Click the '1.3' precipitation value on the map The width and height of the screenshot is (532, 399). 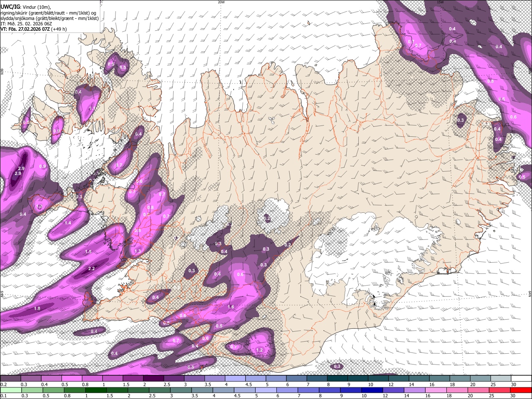click(x=138, y=251)
